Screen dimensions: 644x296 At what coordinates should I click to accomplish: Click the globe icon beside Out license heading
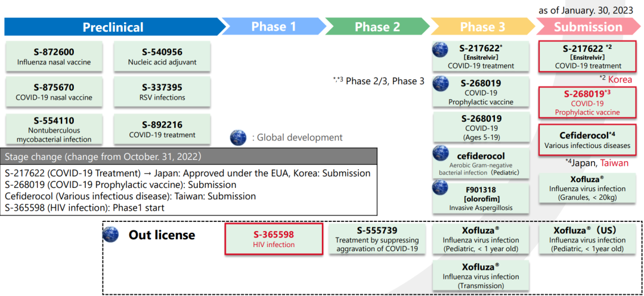pos(110,235)
